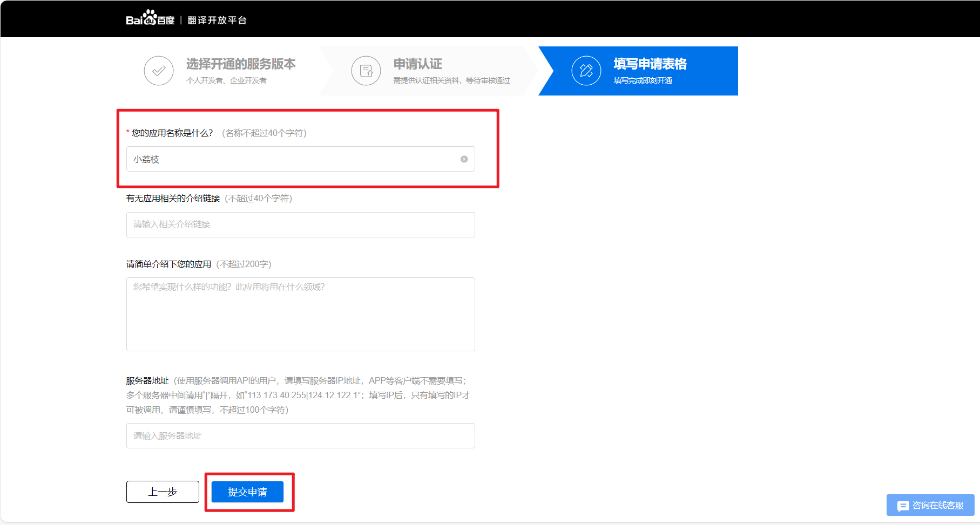980x525 pixels.
Task: Clear the app name using the x icon
Action: tap(464, 159)
